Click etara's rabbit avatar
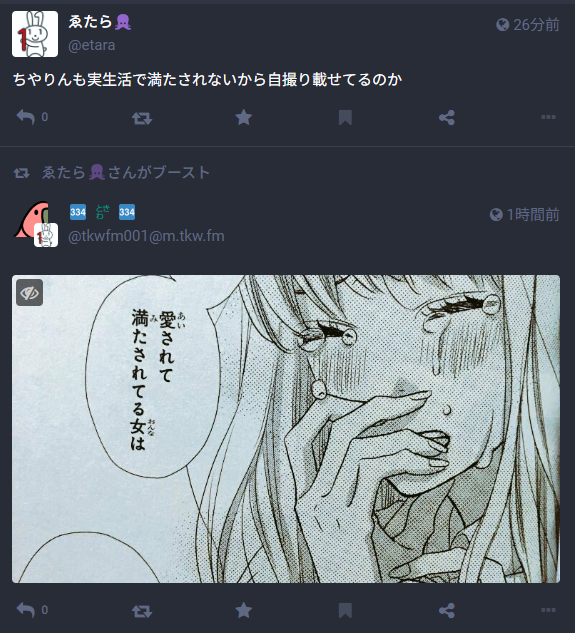The height and width of the screenshot is (633, 575). pyautogui.click(x=35, y=34)
